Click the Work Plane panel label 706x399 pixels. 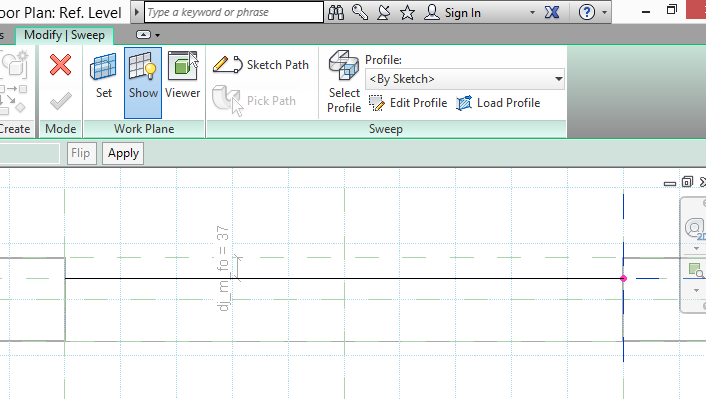click(x=144, y=129)
